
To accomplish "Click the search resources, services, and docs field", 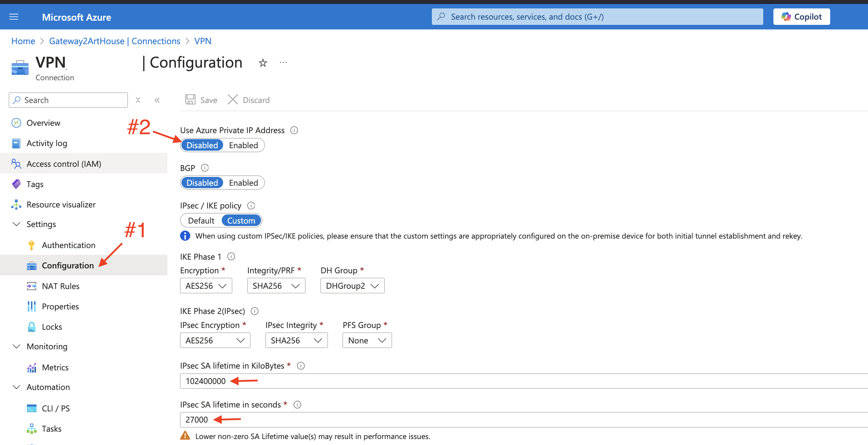I will pos(597,17).
